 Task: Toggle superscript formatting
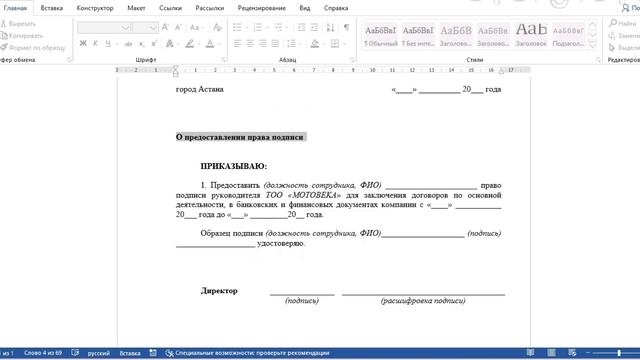(154, 43)
